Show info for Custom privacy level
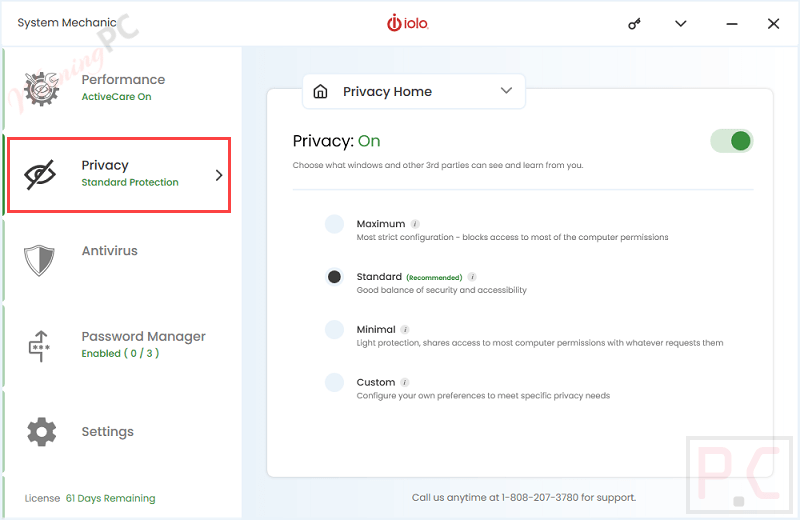Viewport: 800px width, 520px height. [x=405, y=382]
